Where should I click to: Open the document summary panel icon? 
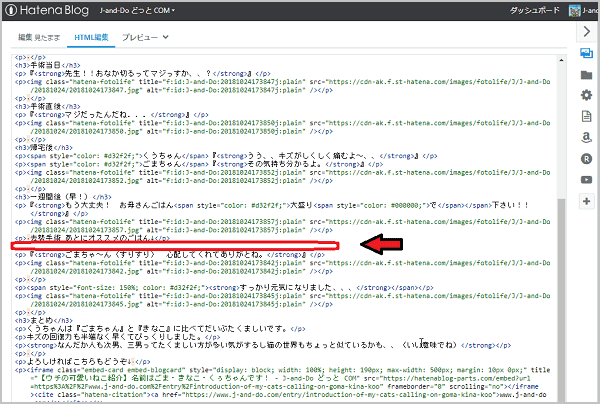586,116
